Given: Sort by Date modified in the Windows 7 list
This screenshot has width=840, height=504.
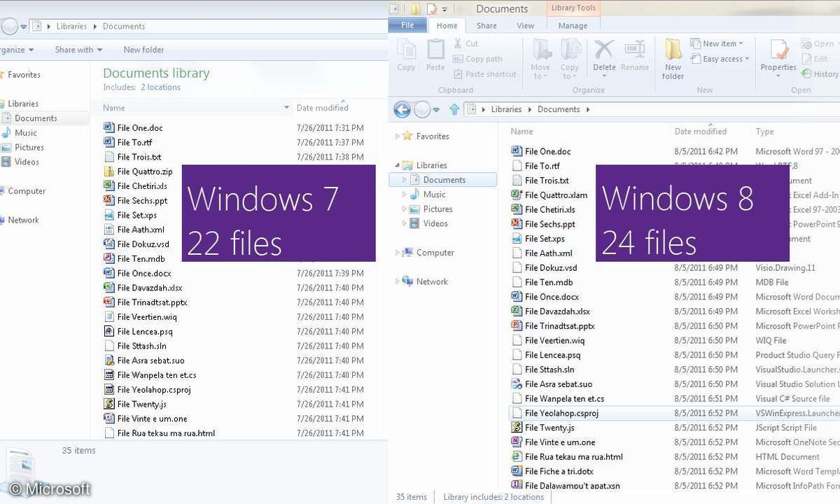Looking at the screenshot, I should tap(322, 108).
